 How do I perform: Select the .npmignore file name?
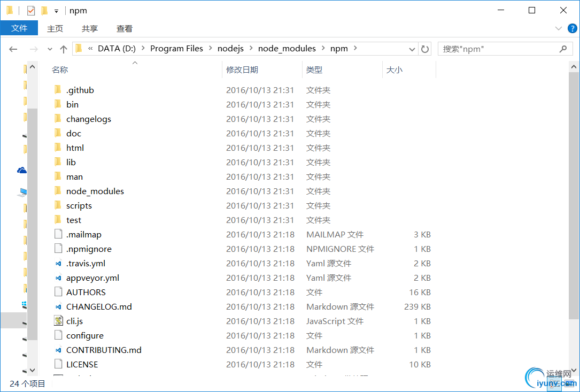click(89, 249)
